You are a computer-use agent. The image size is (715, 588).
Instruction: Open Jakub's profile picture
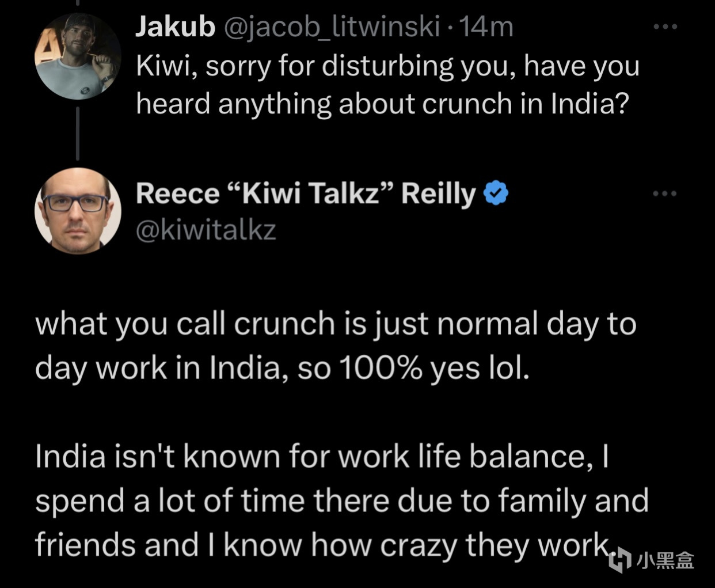point(78,56)
